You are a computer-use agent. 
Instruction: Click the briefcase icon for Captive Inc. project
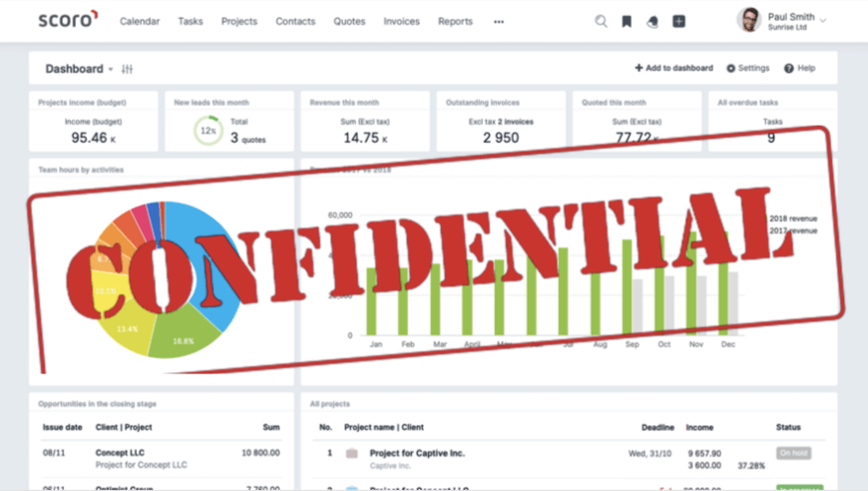coord(351,453)
